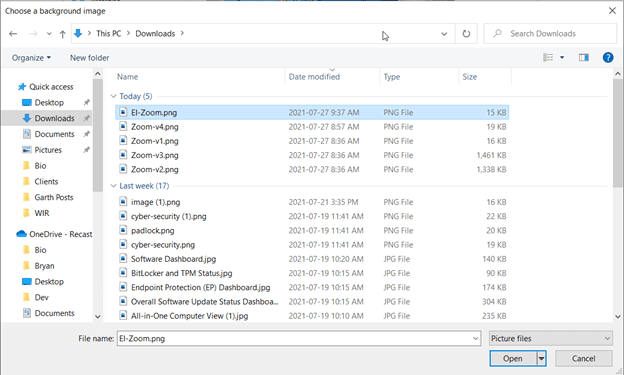Open the view options dropdown arrow
The width and height of the screenshot is (624, 375).
(562, 58)
